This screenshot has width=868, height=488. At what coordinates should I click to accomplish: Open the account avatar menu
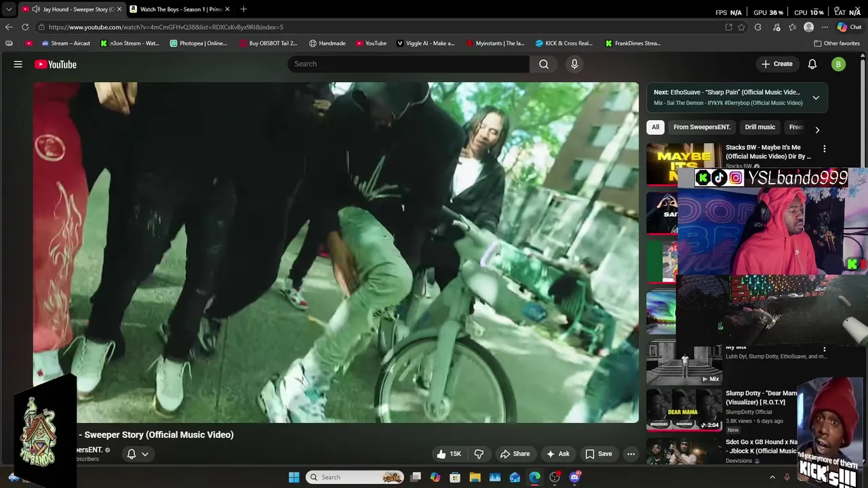click(x=839, y=64)
